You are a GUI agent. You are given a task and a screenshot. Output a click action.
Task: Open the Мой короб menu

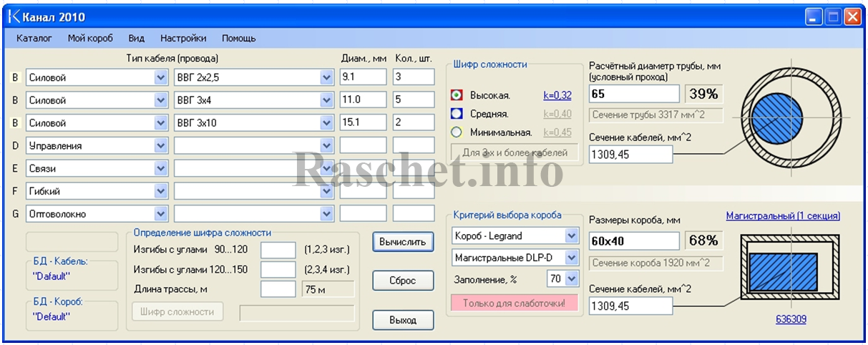(90, 38)
